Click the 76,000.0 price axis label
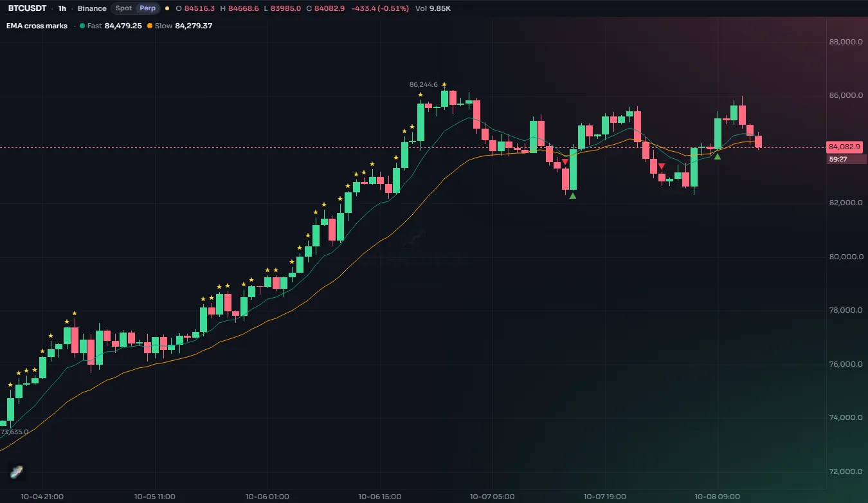Image resolution: width=868 pixels, height=503 pixels. pyautogui.click(x=845, y=363)
